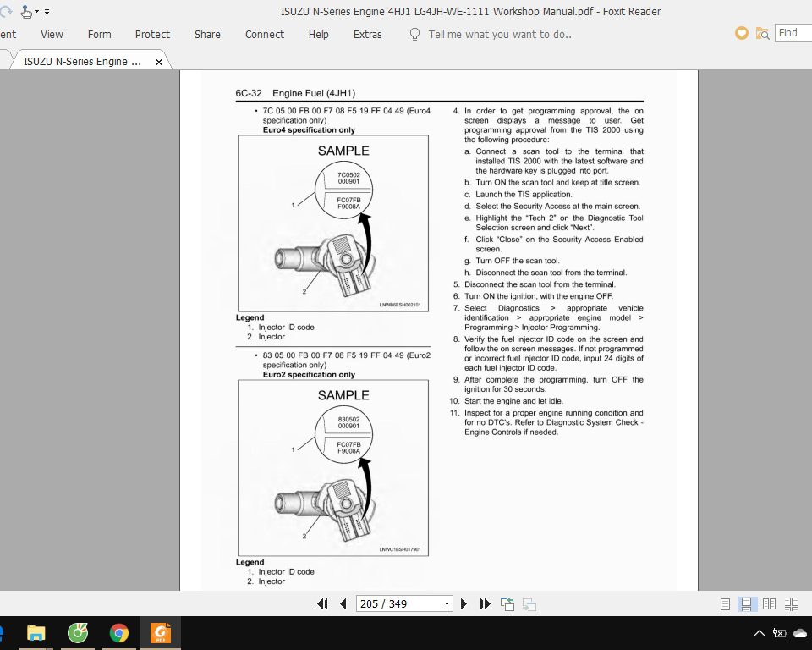The width and height of the screenshot is (812, 650).
Task: Click the previous view navigation icon
Action: click(507, 603)
